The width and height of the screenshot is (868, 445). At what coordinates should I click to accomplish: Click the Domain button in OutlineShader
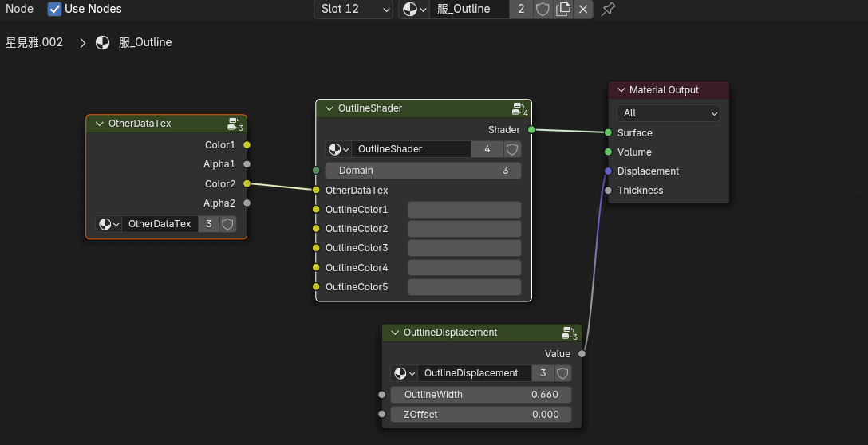[423, 171]
